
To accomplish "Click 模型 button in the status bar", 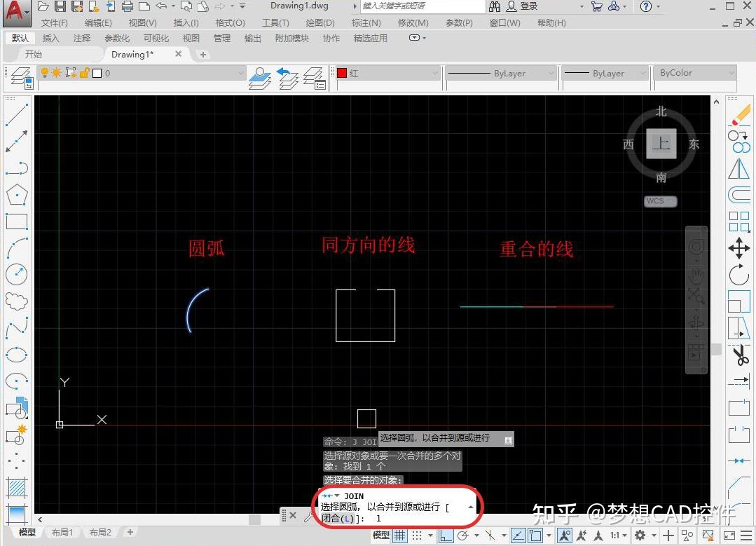I will pos(381,535).
